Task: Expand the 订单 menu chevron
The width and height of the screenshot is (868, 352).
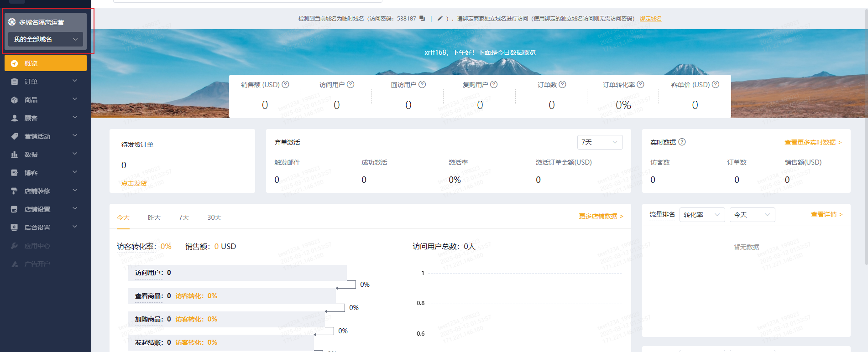Action: pos(75,81)
